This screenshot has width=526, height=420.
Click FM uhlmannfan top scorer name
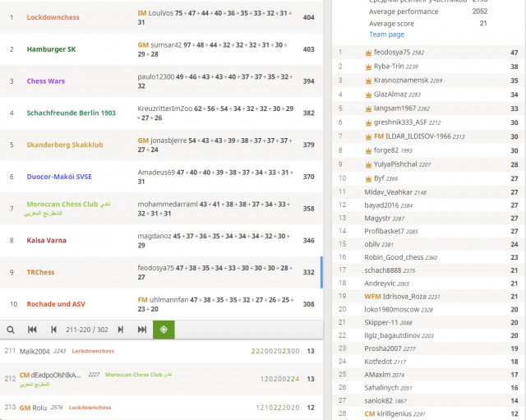click(x=163, y=300)
